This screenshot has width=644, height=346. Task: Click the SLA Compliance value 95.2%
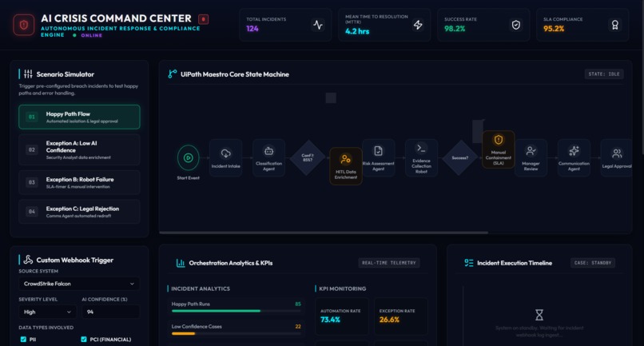554,29
